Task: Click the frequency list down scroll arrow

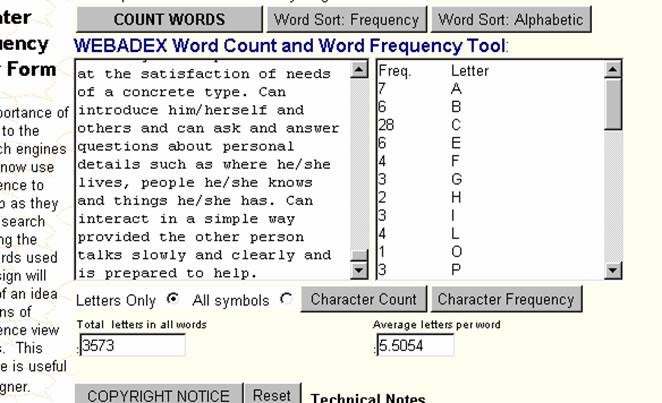Action: (x=613, y=270)
